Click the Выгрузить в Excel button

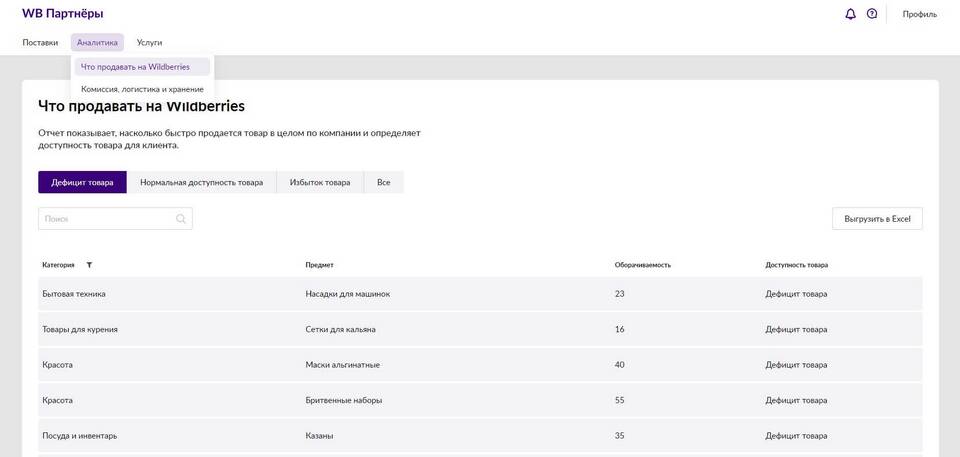pos(877,219)
